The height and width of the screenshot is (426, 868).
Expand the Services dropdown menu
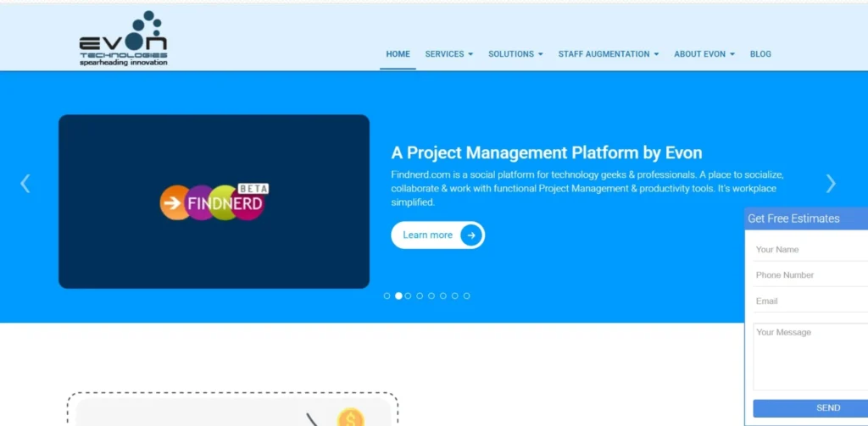[449, 54]
